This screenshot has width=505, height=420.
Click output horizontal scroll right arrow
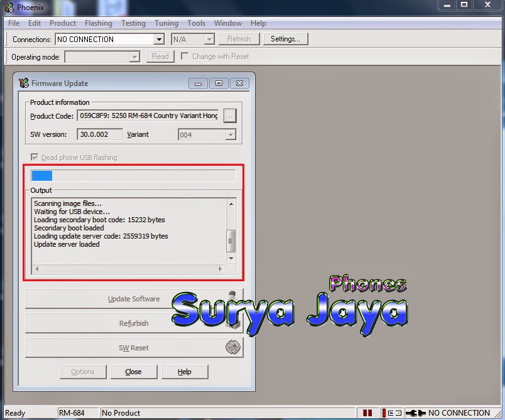(220, 269)
